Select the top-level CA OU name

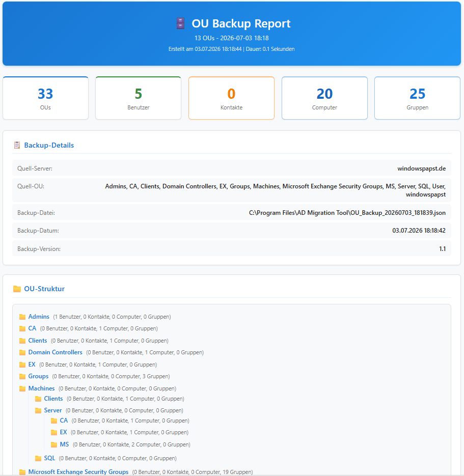32,328
